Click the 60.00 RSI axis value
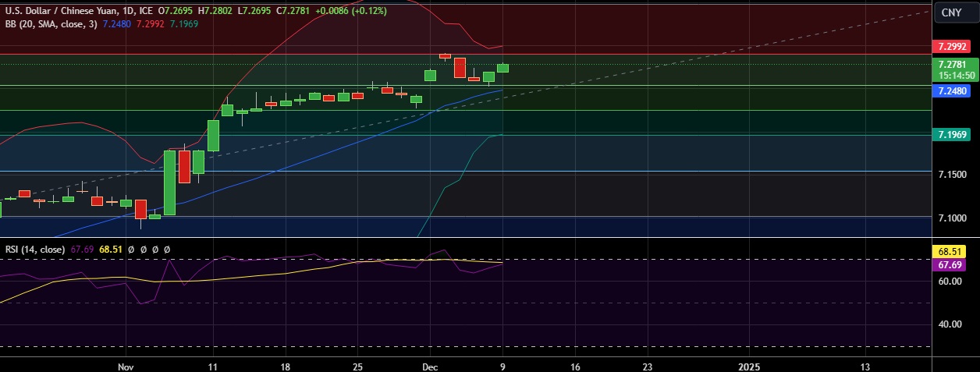The image size is (980, 372). point(949,282)
